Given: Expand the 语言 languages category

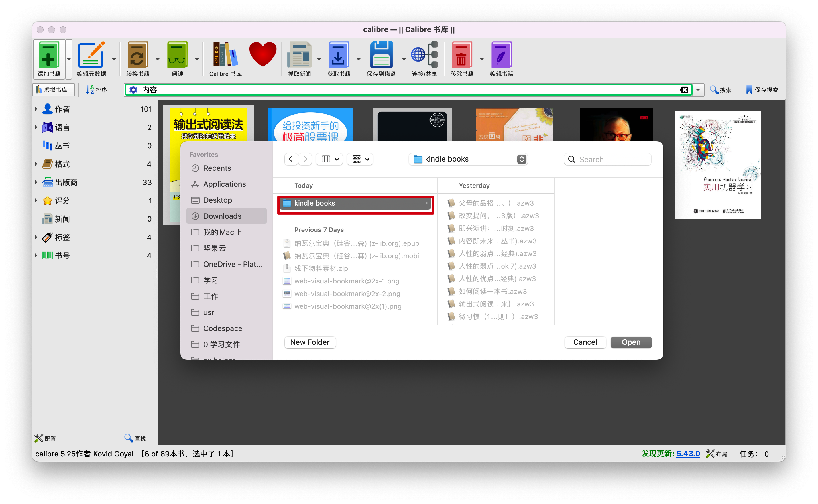Looking at the screenshot, I should (36, 127).
